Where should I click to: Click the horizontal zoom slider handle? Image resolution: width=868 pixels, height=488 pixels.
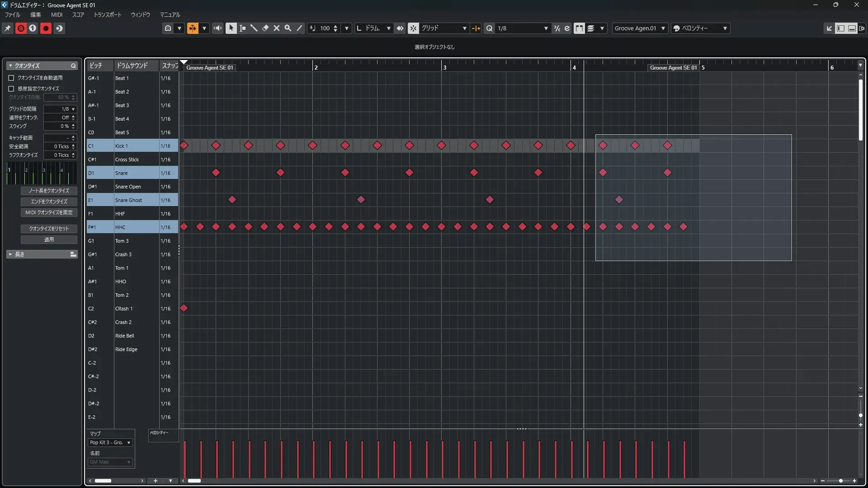coord(840,481)
